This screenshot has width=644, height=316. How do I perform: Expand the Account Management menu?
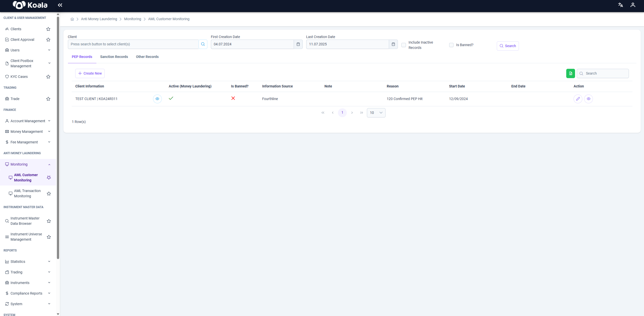28,121
